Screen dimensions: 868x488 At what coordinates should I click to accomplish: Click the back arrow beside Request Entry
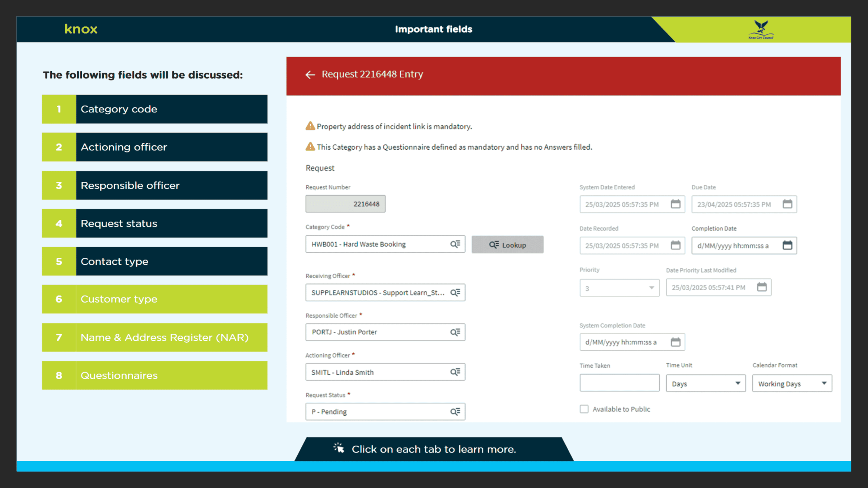(310, 74)
